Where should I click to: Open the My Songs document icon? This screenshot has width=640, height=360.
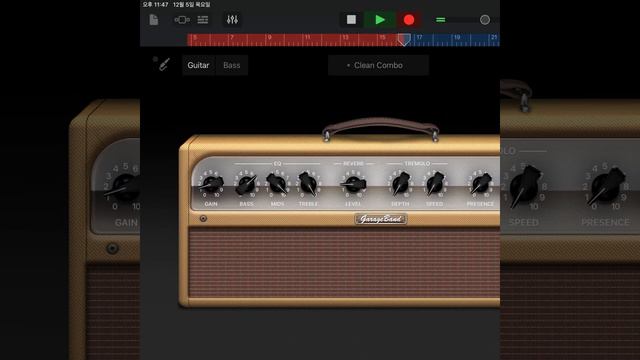pyautogui.click(x=153, y=20)
